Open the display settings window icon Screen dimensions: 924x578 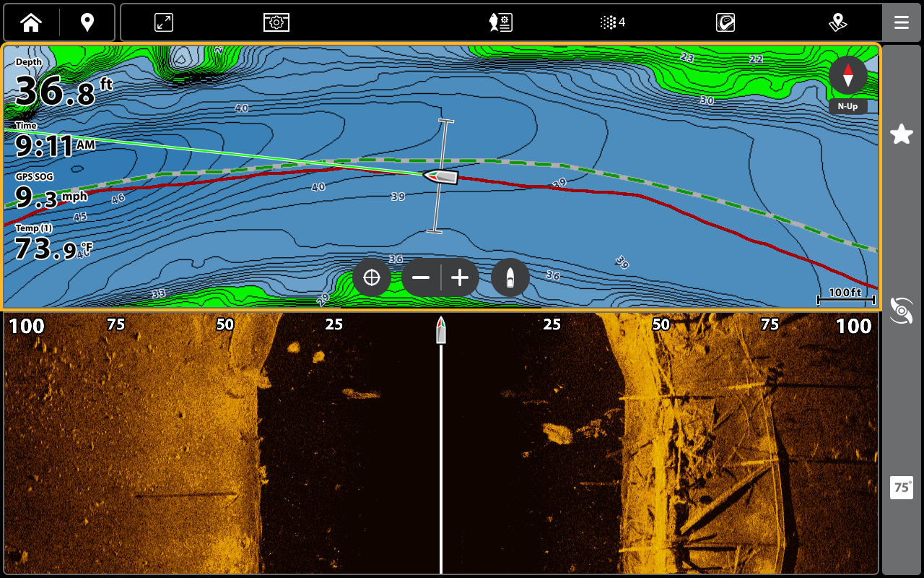pyautogui.click(x=276, y=22)
